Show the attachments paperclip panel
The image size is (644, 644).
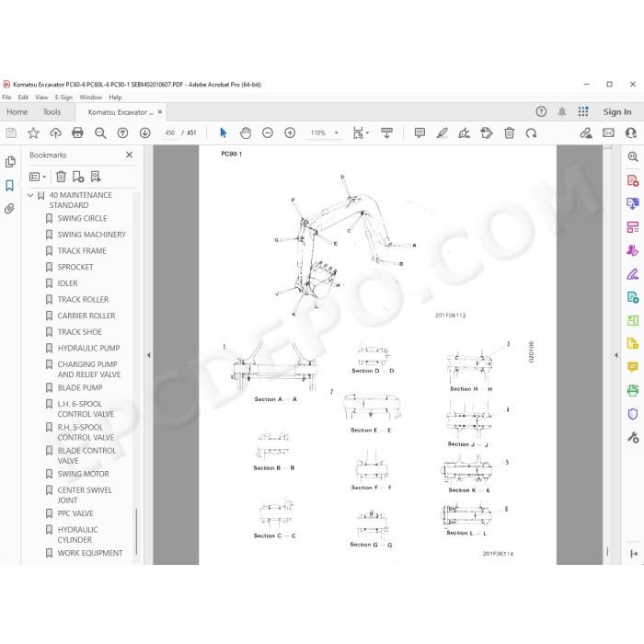9,209
